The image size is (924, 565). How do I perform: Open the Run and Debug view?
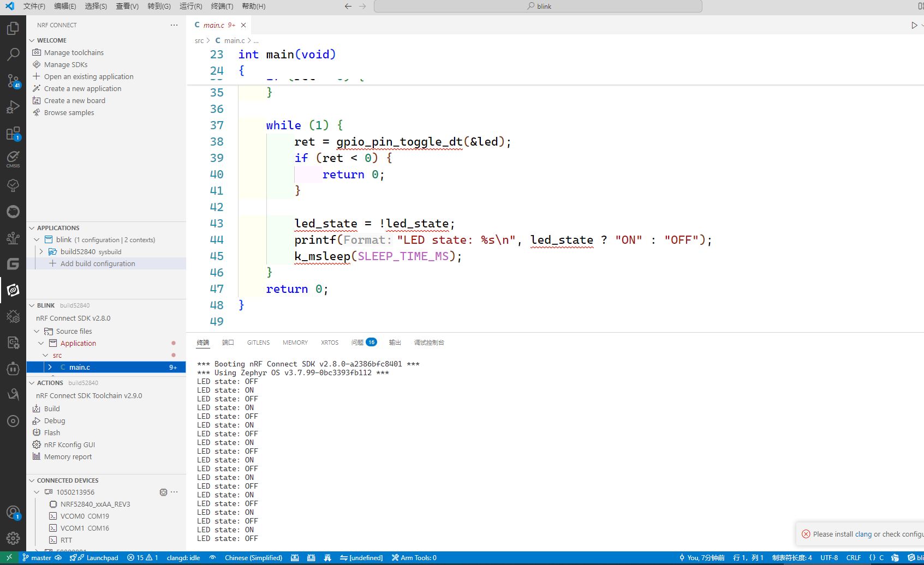pos(13,107)
